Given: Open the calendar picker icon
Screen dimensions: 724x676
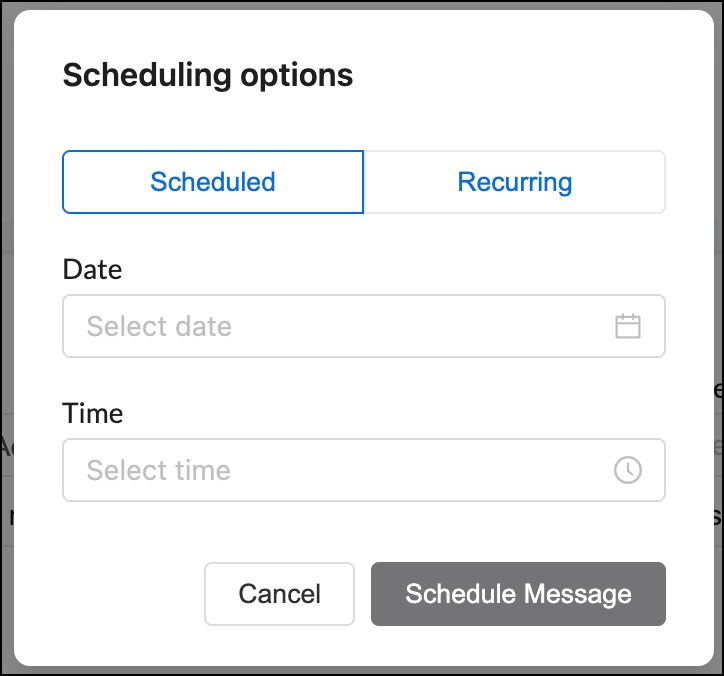Looking at the screenshot, I should 627,326.
